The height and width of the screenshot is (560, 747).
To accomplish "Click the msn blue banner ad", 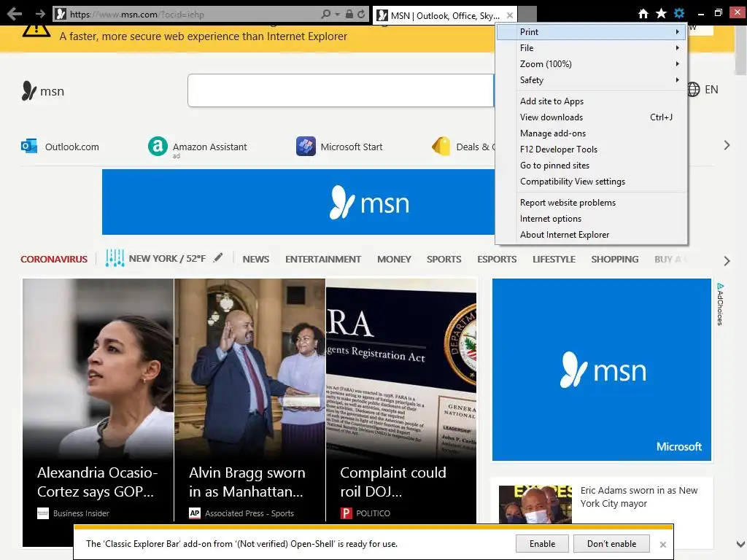I will click(298, 202).
